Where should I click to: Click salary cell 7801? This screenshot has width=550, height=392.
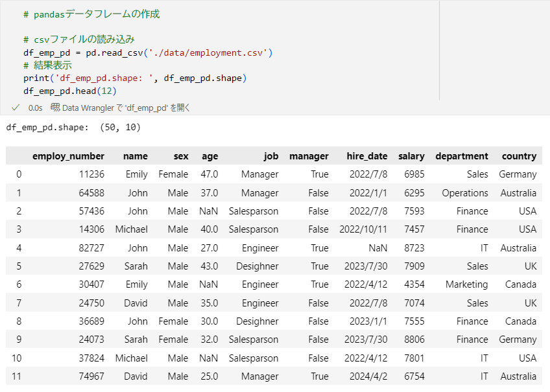(414, 358)
